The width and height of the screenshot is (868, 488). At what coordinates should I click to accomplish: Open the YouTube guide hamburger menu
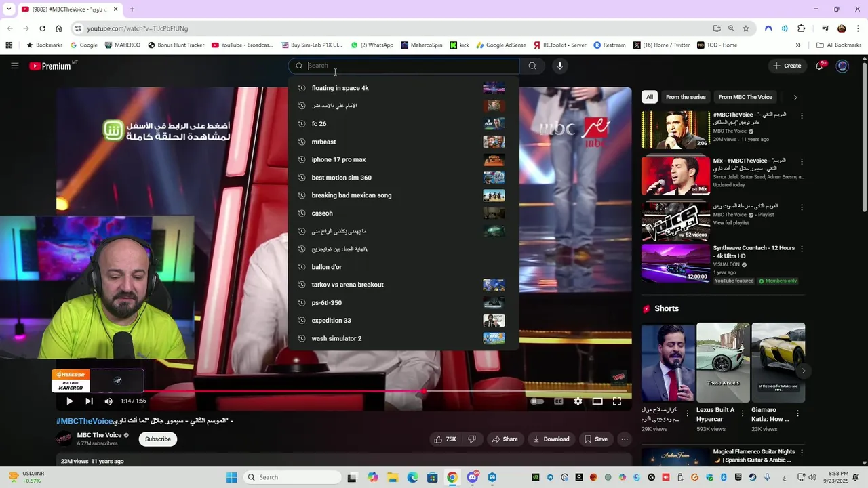pyautogui.click(x=14, y=66)
